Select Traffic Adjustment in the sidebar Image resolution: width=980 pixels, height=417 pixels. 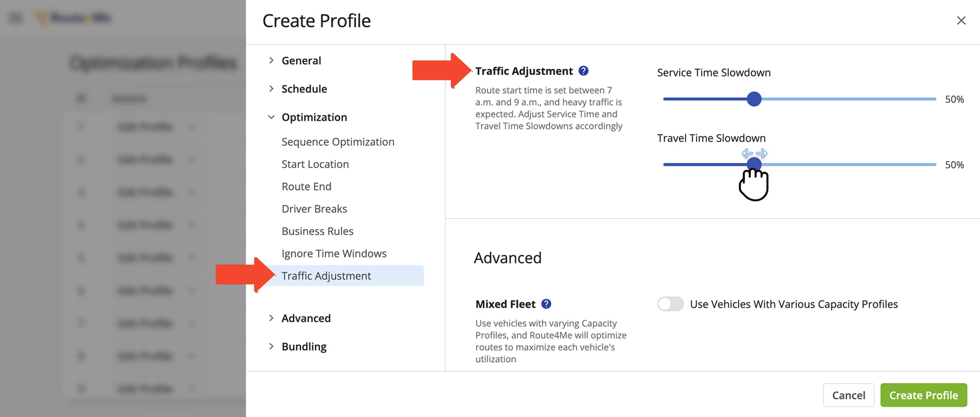[326, 276]
